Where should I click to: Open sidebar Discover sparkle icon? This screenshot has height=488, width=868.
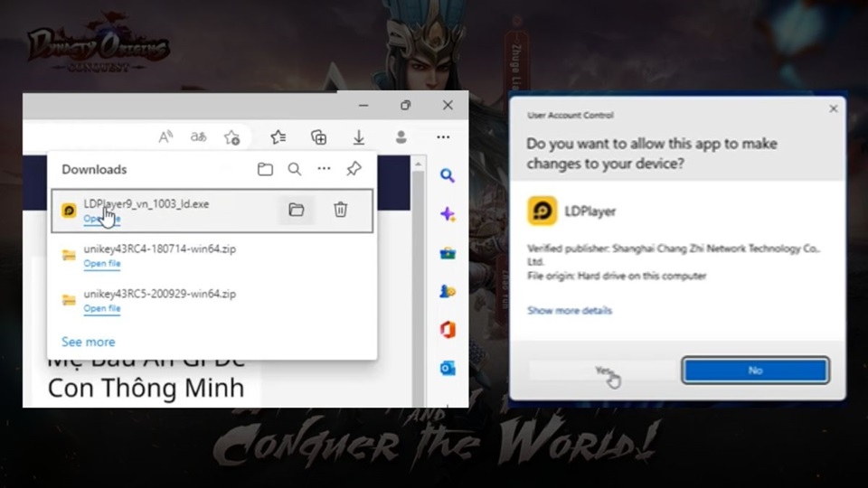pos(448,214)
